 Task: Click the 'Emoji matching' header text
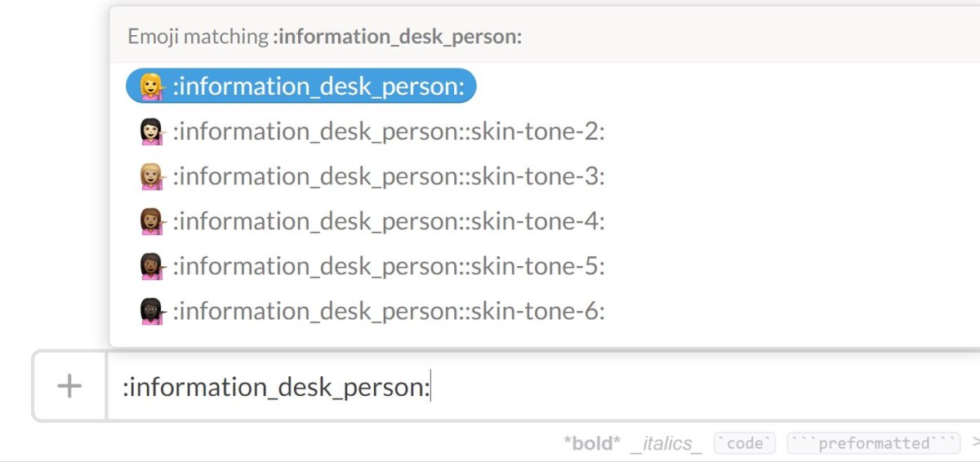pyautogui.click(x=325, y=36)
